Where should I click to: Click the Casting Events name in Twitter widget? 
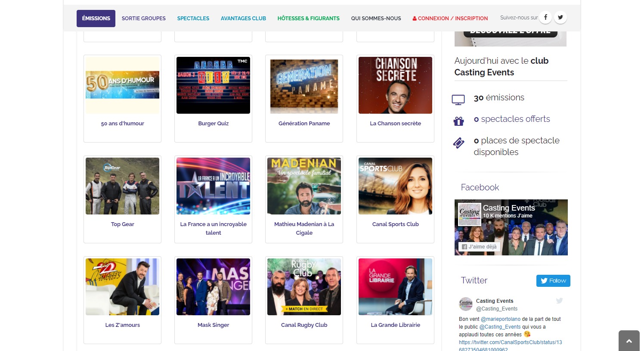(495, 301)
